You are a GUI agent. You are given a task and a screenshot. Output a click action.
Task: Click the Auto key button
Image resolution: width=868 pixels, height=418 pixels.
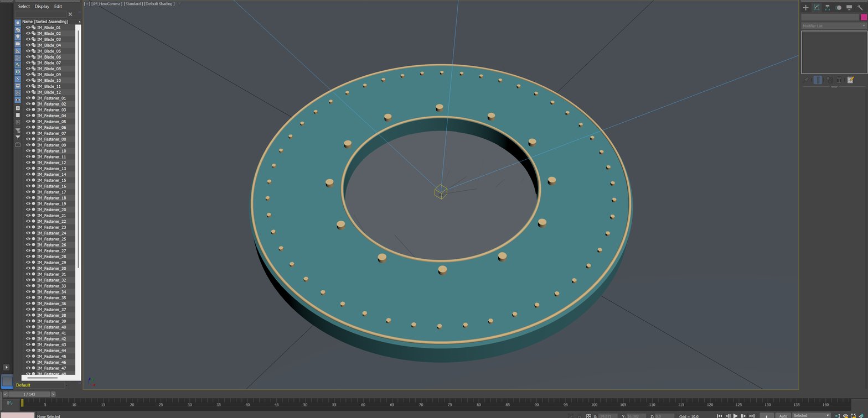click(x=783, y=416)
